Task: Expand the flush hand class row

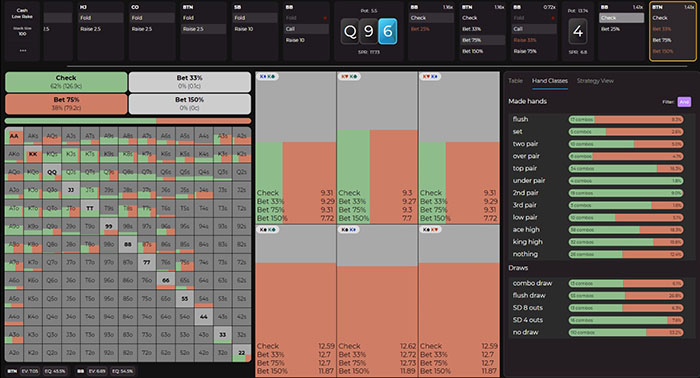Action: click(598, 119)
